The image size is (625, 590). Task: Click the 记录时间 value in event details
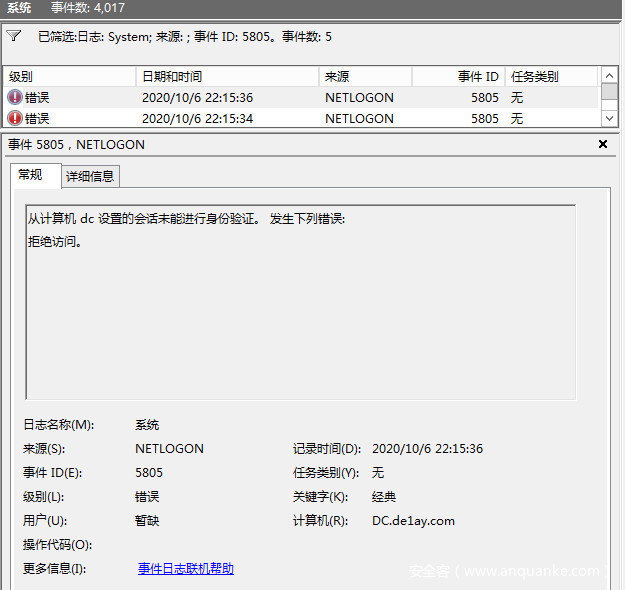tap(427, 449)
